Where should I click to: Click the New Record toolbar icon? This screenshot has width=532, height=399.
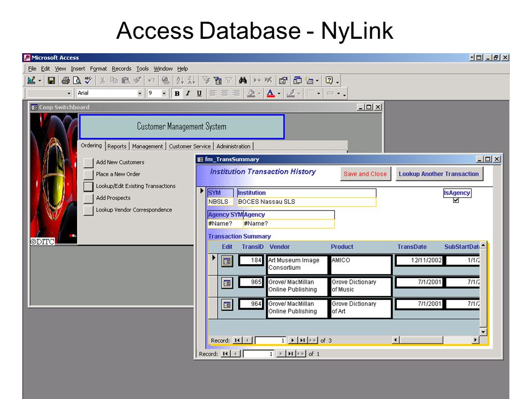point(257,80)
